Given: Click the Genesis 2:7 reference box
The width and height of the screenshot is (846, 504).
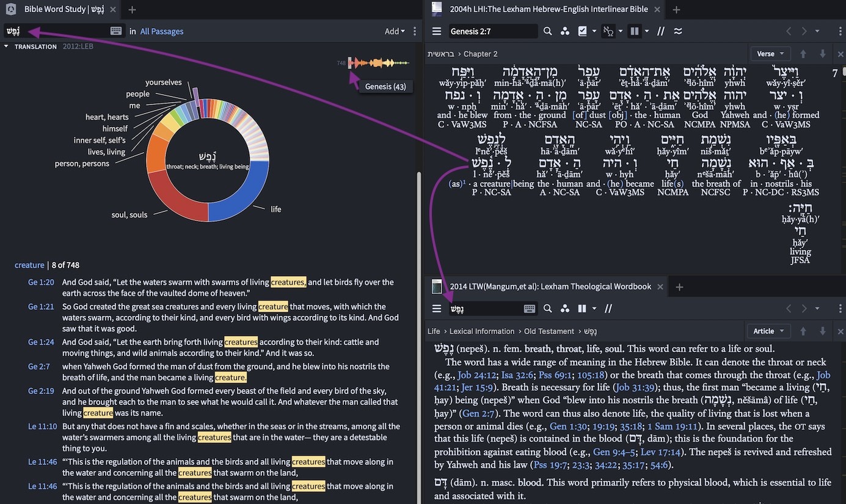Looking at the screenshot, I should (x=493, y=31).
